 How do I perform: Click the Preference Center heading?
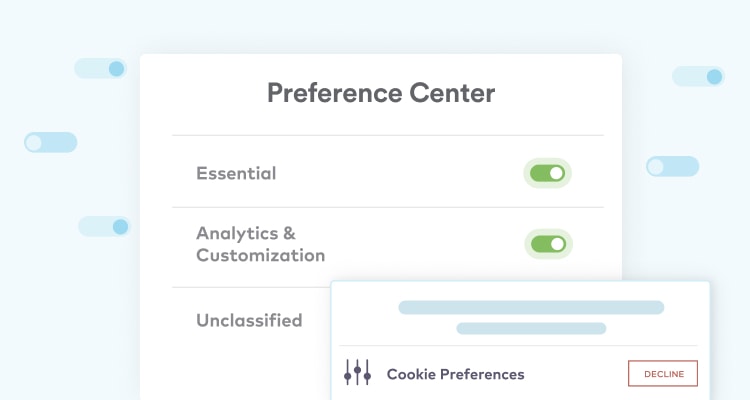(x=381, y=93)
